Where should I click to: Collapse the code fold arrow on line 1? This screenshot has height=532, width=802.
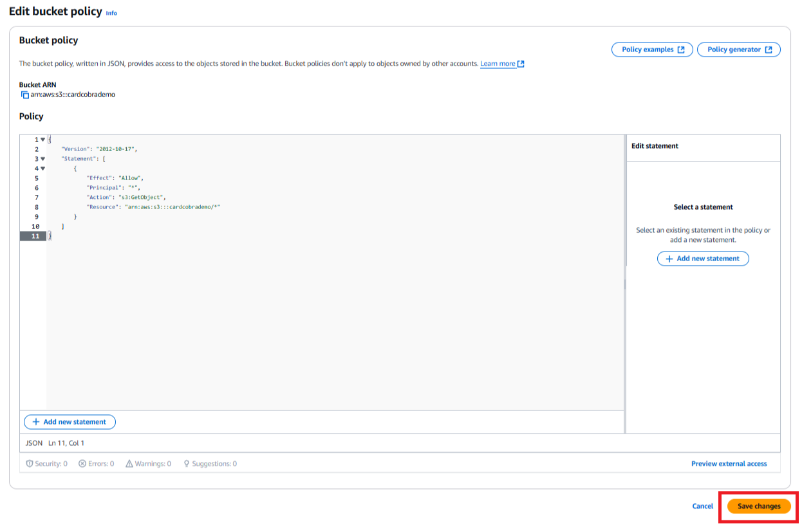(x=43, y=140)
